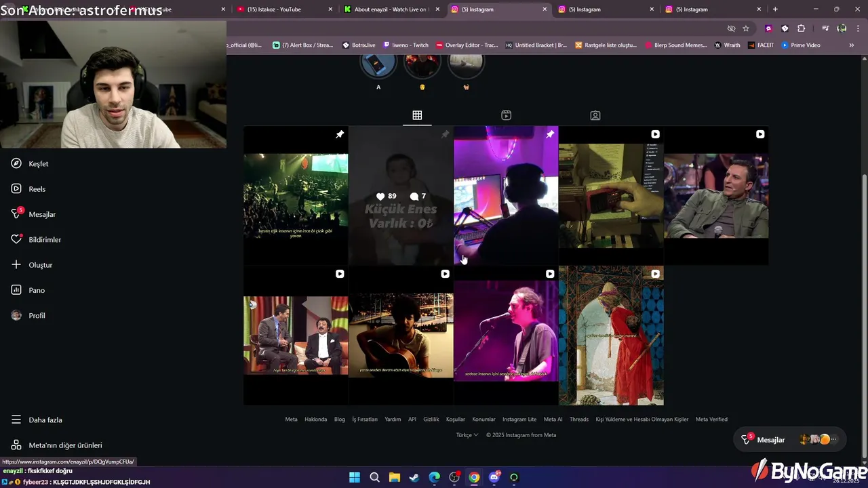The image size is (868, 488).
Task: Expand the bookmarks overflow chevron
Action: click(x=851, y=45)
